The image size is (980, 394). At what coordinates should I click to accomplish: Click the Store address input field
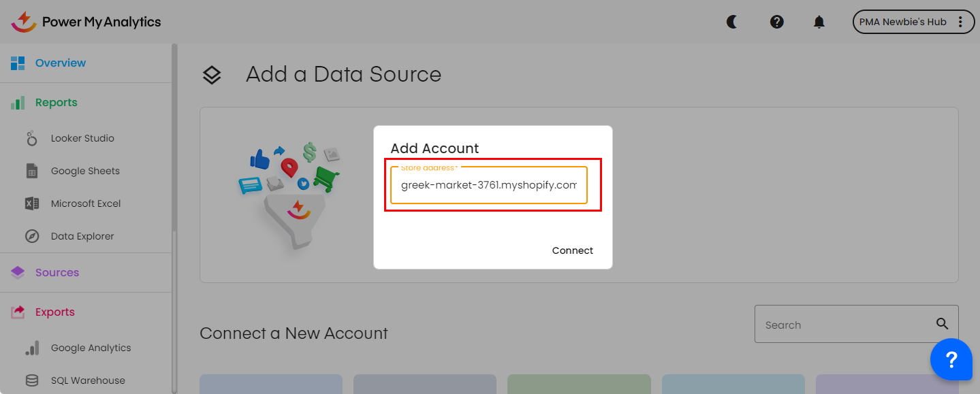click(x=488, y=185)
